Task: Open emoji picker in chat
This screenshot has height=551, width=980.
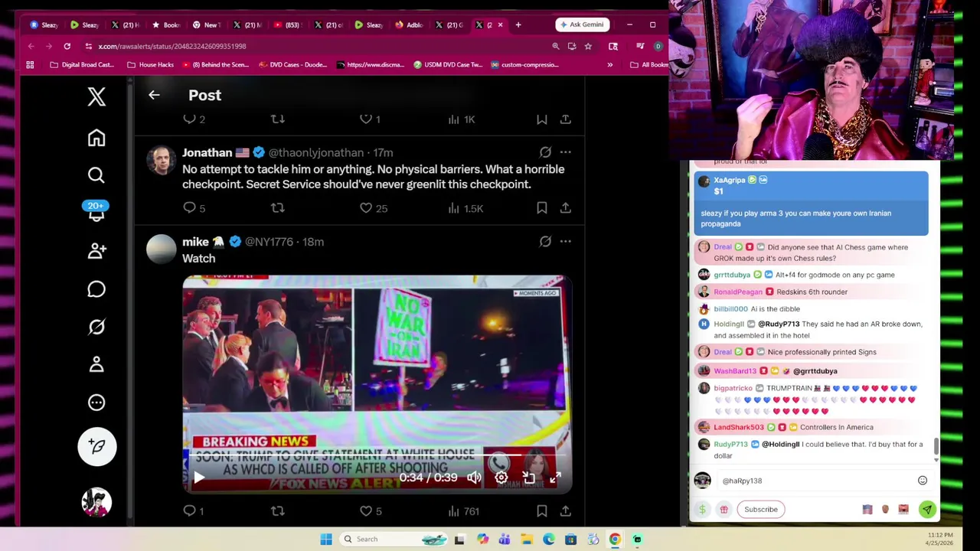Action: tap(922, 481)
